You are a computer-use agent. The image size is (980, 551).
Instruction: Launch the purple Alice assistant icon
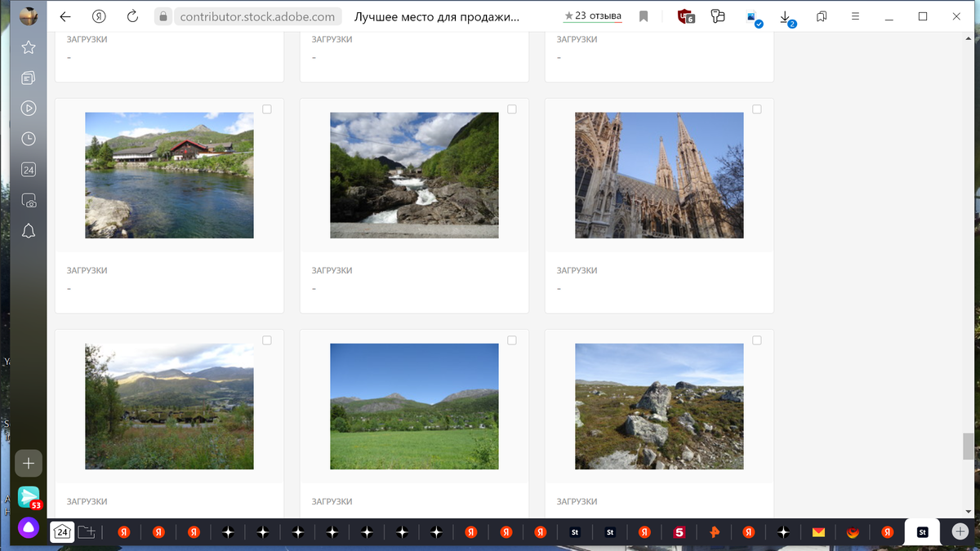click(x=29, y=527)
